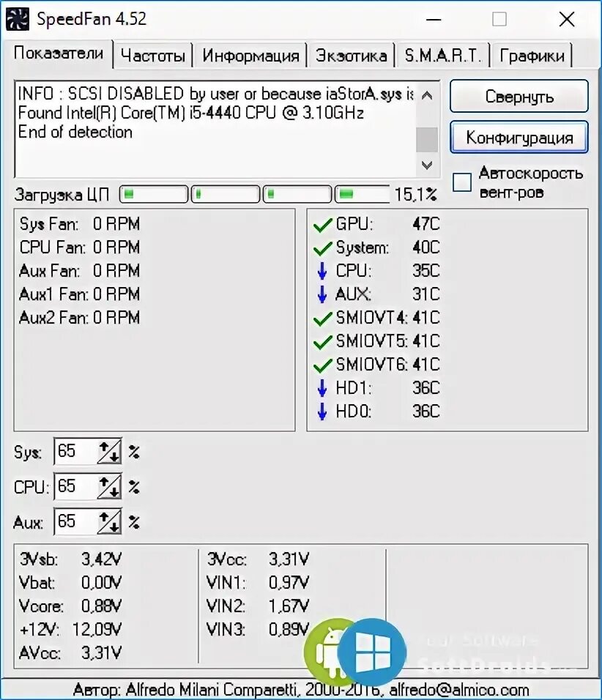Click the second CPU load bar
The height and width of the screenshot is (700, 602).
[226, 194]
